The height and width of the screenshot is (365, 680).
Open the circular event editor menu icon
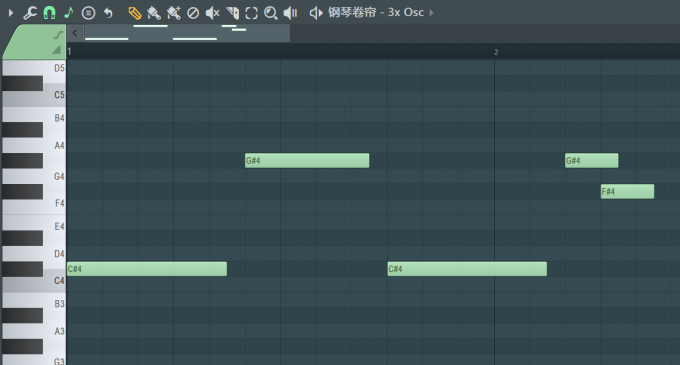88,13
